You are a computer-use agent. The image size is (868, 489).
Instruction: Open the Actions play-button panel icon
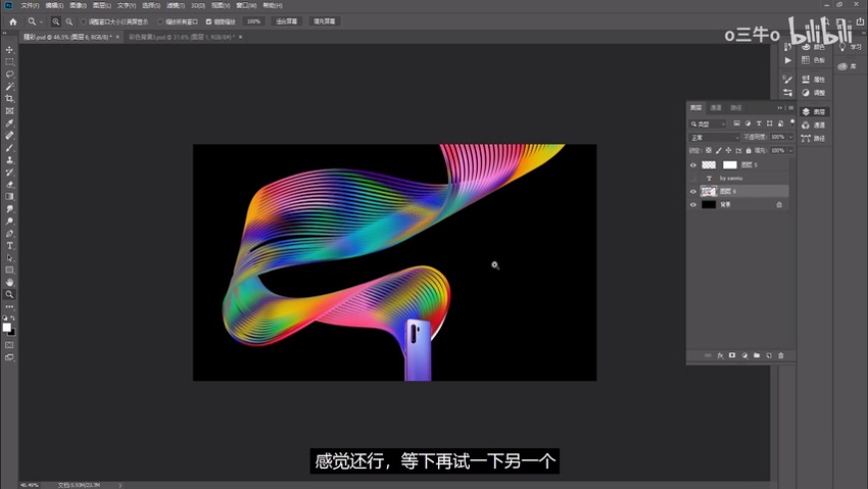coord(788,60)
